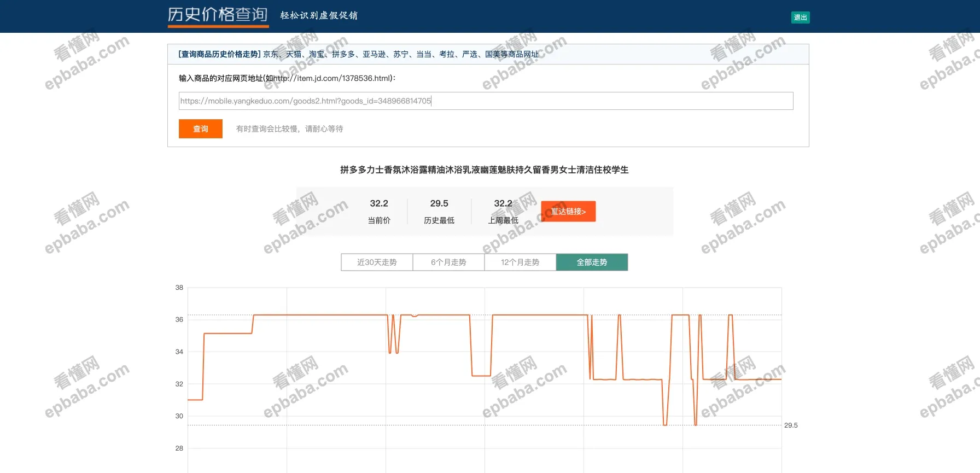Click the 30 y-axis label on chart
The image size is (980, 473).
tap(179, 416)
